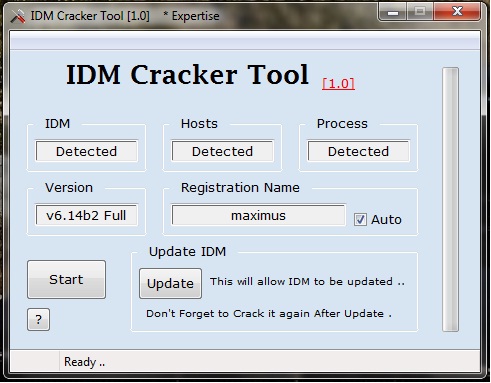Toggle the Auto checkbox
Screen dimensions: 491x383
pos(360,220)
